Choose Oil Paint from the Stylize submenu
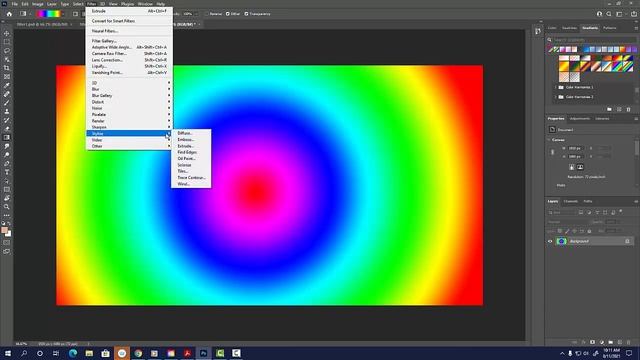Image resolution: width=640 pixels, height=360 pixels. [191, 158]
